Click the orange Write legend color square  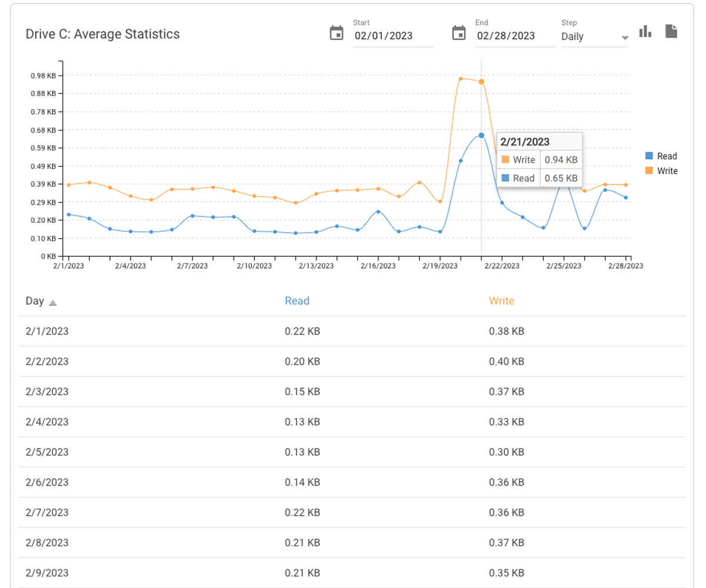[649, 171]
